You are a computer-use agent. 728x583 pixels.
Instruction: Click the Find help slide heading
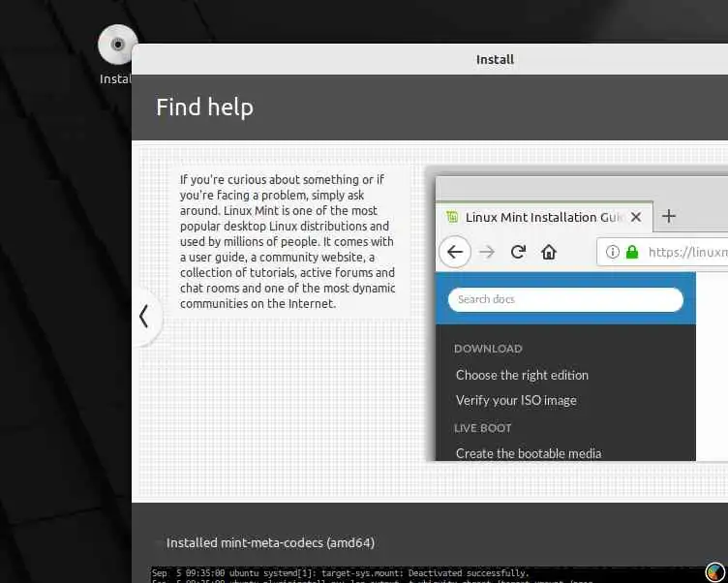tap(205, 107)
